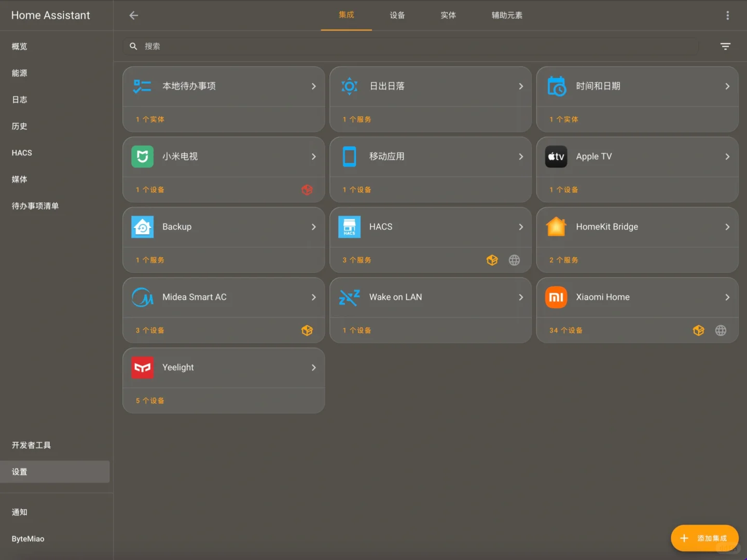The image size is (747, 560).
Task: Click the HACS store icon
Action: (x=350, y=227)
